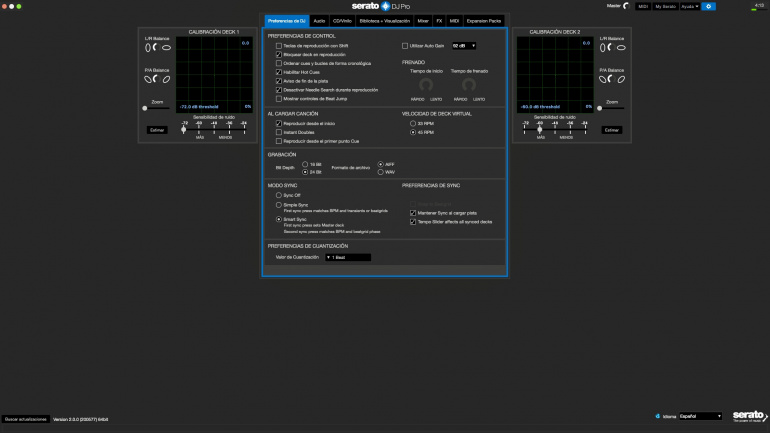Image resolution: width=770 pixels, height=433 pixels.
Task: Open the Expansion Packs tab
Action: (x=484, y=21)
